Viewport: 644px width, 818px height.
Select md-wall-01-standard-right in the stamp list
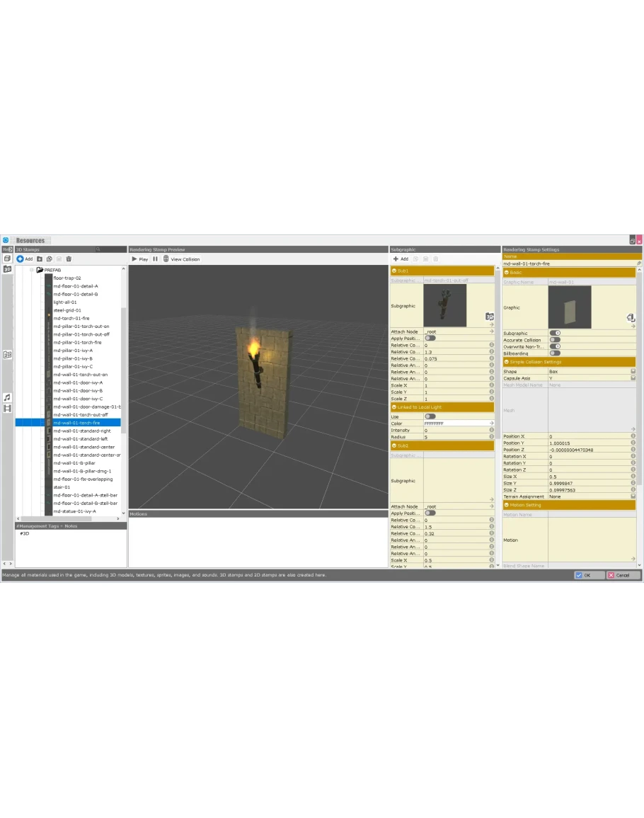[82, 431]
